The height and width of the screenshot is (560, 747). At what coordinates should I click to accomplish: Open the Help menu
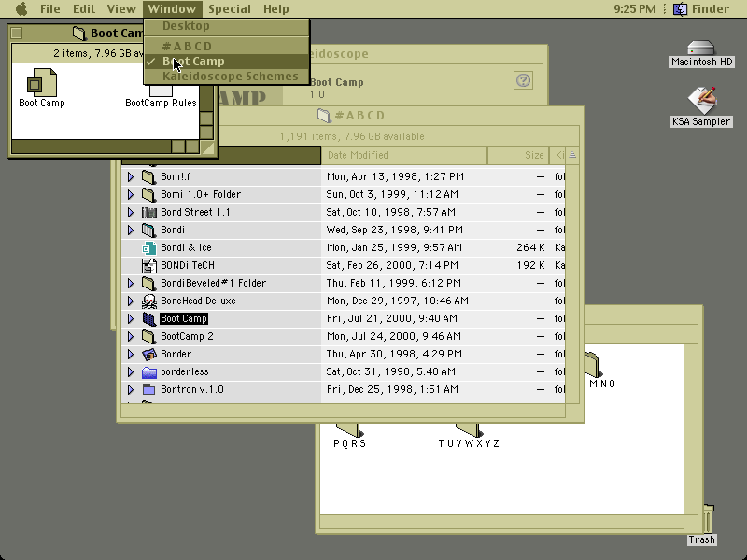point(276,9)
